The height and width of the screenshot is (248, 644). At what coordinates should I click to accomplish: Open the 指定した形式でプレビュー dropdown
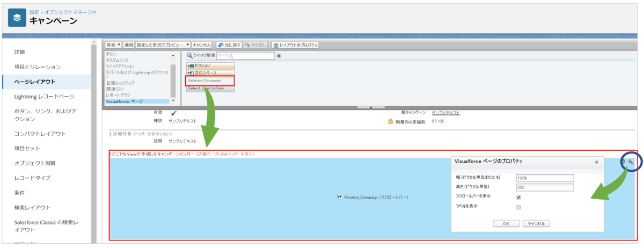(x=188, y=45)
